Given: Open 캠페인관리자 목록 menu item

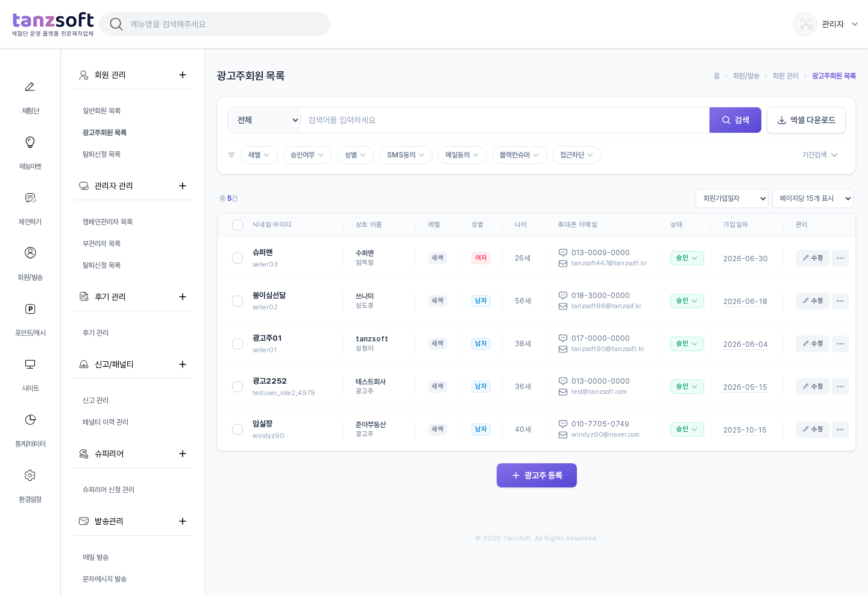Looking at the screenshot, I should coord(108,222).
